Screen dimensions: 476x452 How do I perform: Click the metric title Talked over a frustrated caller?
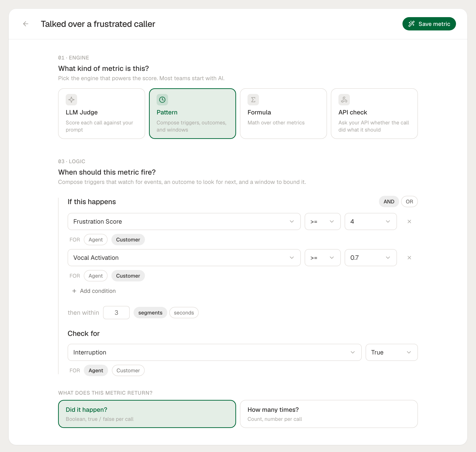tap(98, 24)
